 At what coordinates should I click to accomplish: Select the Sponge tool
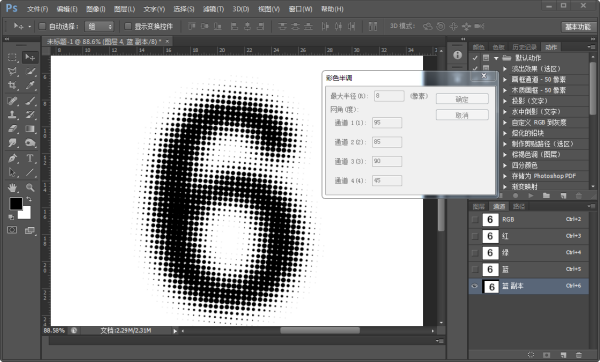tap(30, 143)
